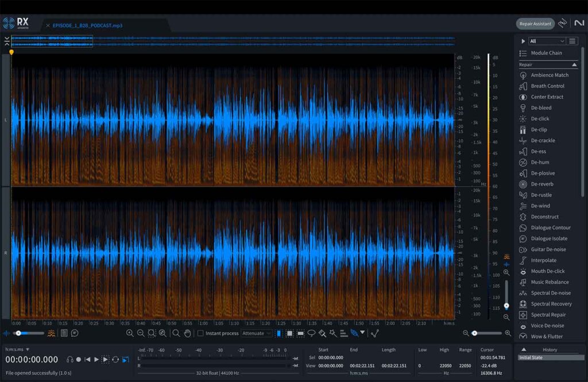Enable the Instant process checkbox
The image size is (588, 382).
200,333
